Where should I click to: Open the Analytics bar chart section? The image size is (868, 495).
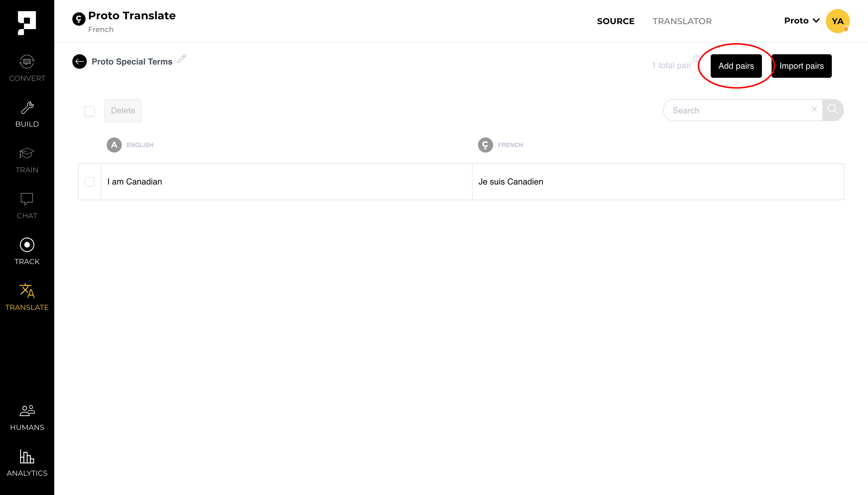pos(27,463)
